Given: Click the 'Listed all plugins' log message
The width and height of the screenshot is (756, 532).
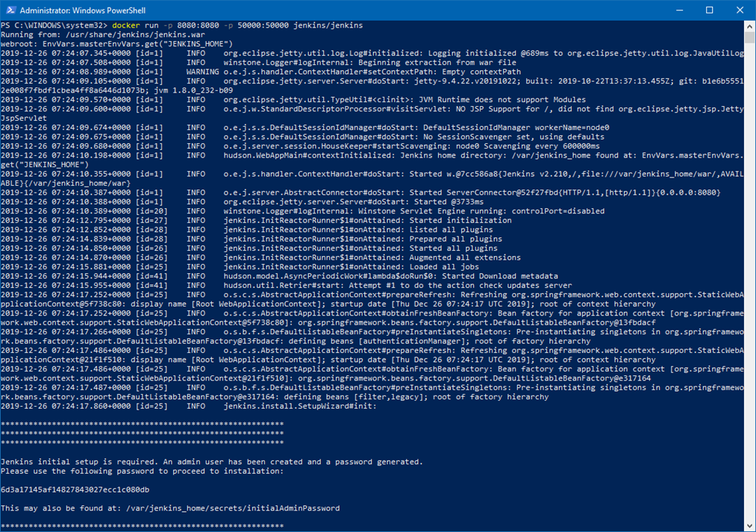Looking at the screenshot, I should (452, 230).
